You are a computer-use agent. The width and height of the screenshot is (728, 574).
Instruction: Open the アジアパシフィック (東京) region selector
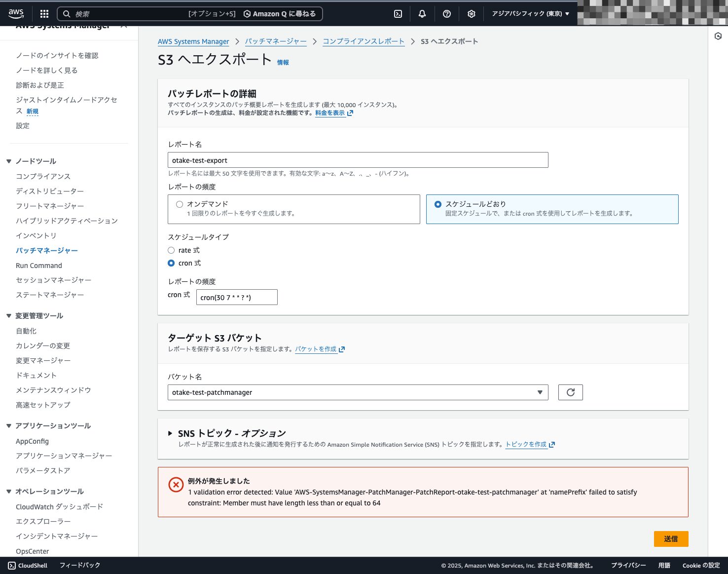pos(530,14)
